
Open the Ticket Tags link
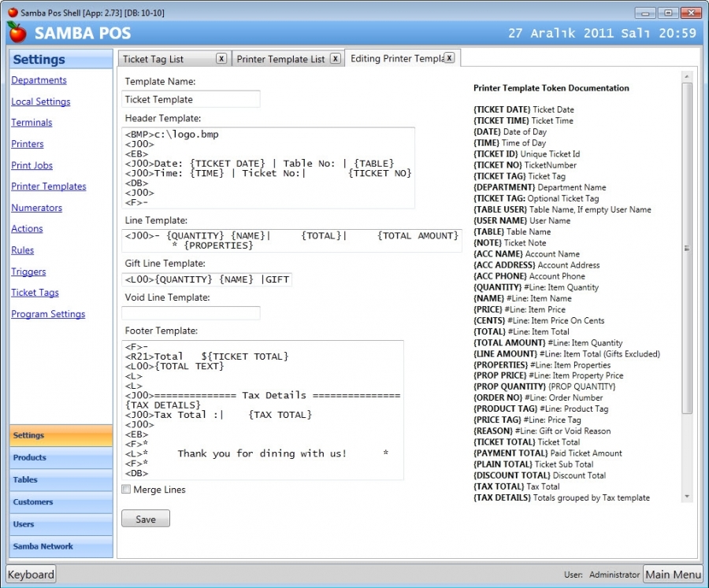[x=35, y=292]
